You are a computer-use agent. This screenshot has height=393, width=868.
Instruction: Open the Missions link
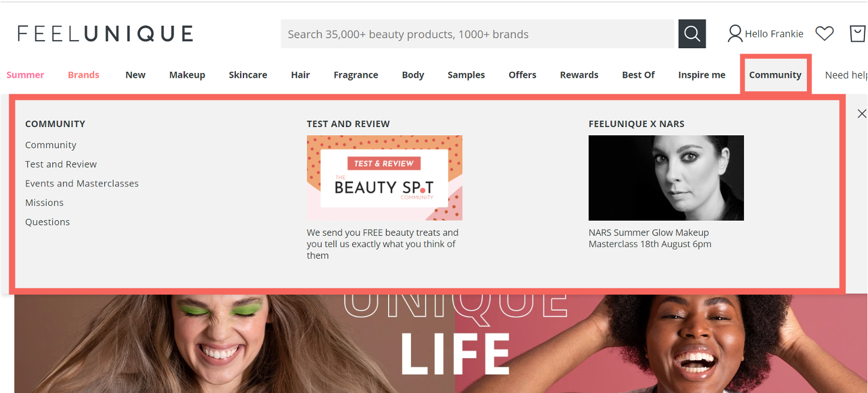[x=44, y=202]
